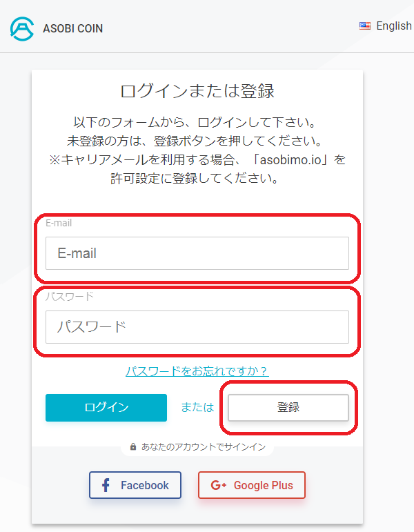Click the または text between buttons
This screenshot has width=414, height=532.
197,407
